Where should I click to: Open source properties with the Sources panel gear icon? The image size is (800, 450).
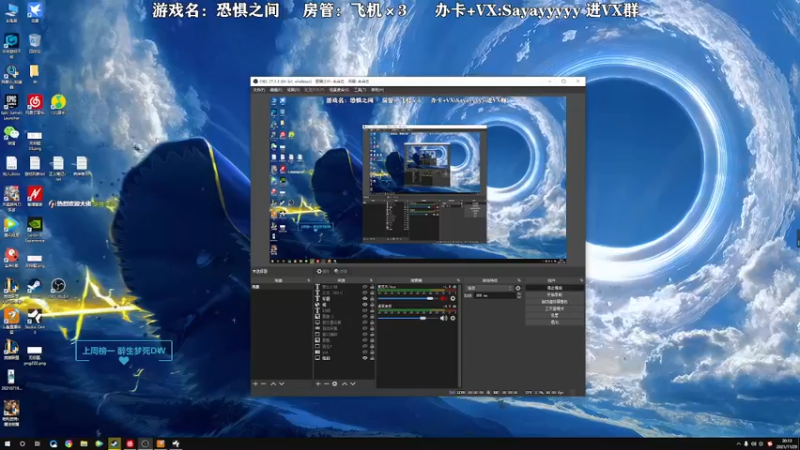[335, 384]
